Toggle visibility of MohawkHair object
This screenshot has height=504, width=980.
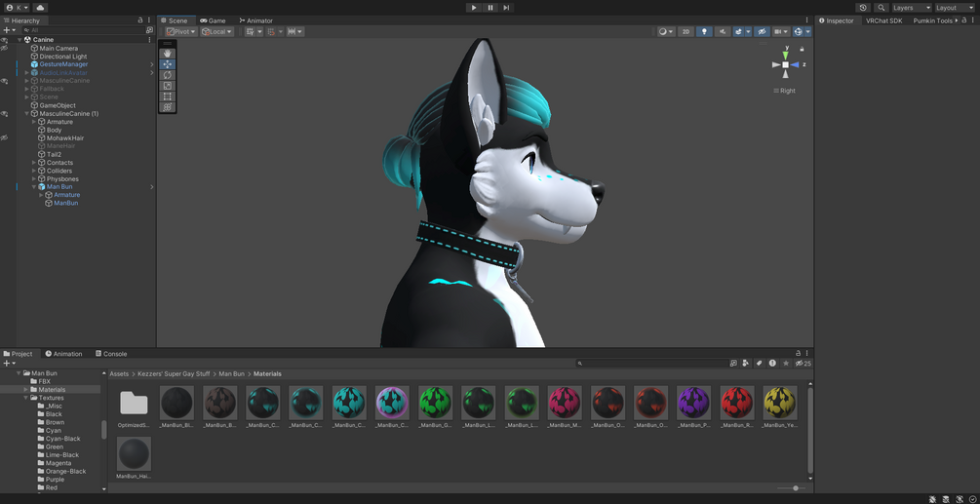4,138
